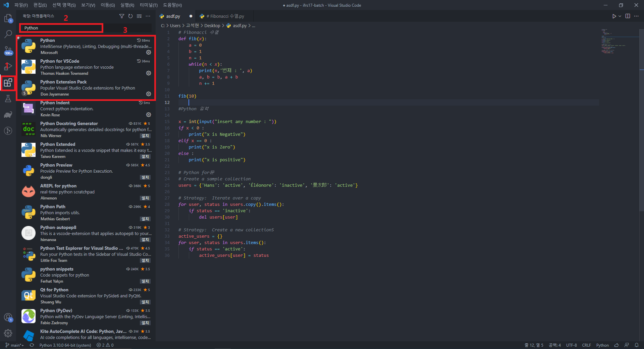Open the Search view in activity bar

coord(8,34)
